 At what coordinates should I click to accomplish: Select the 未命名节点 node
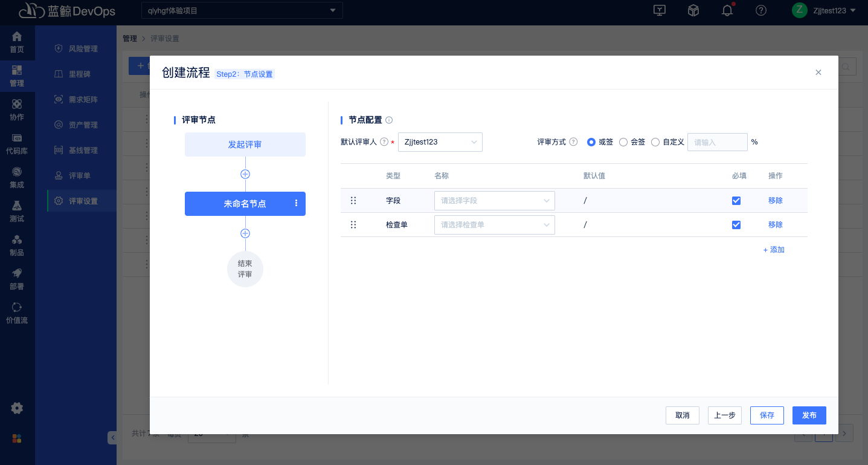245,204
